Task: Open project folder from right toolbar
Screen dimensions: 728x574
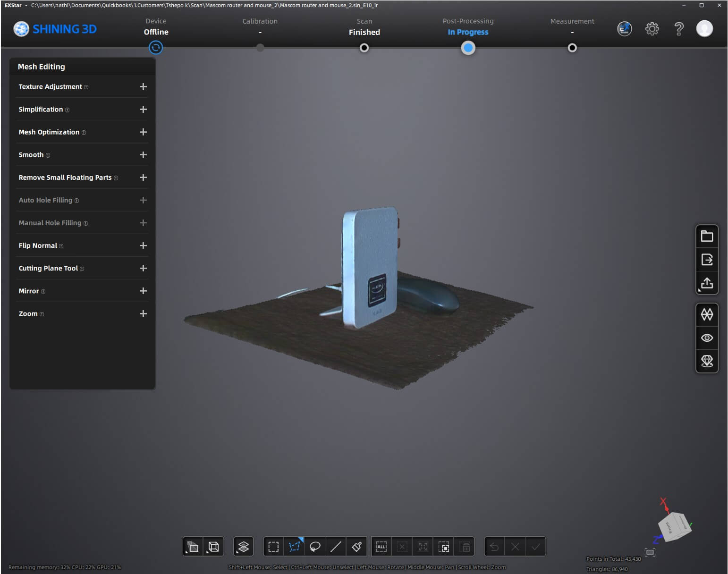Action: pyautogui.click(x=707, y=236)
